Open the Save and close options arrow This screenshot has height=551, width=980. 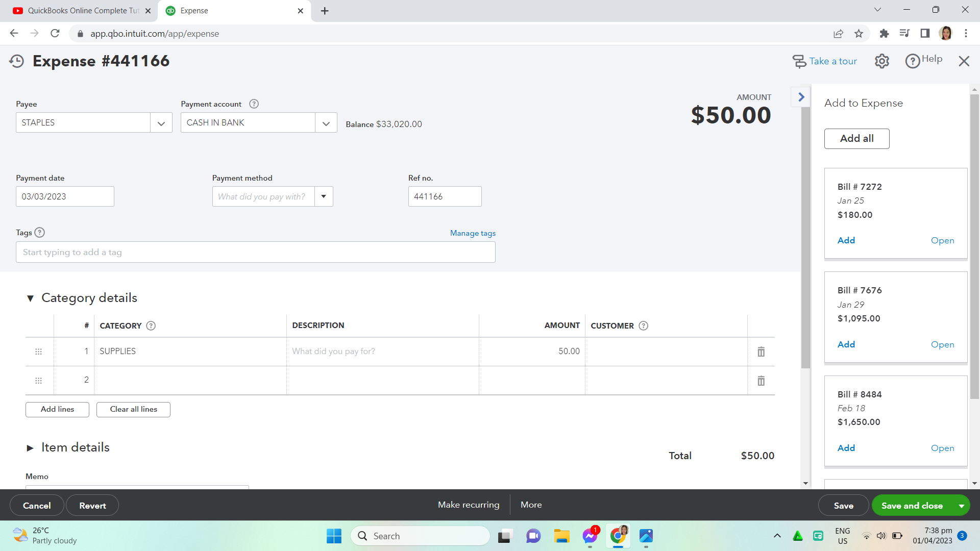961,506
